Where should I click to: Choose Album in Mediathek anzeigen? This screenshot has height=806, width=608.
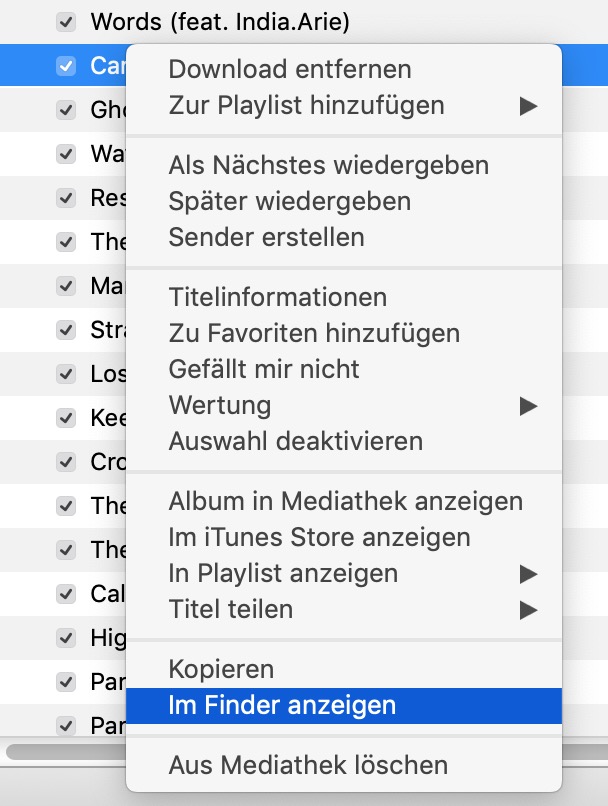click(x=345, y=501)
